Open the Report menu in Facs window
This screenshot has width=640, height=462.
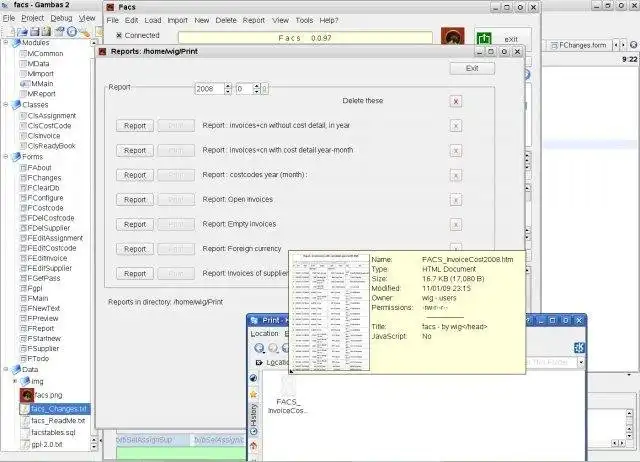pyautogui.click(x=254, y=20)
